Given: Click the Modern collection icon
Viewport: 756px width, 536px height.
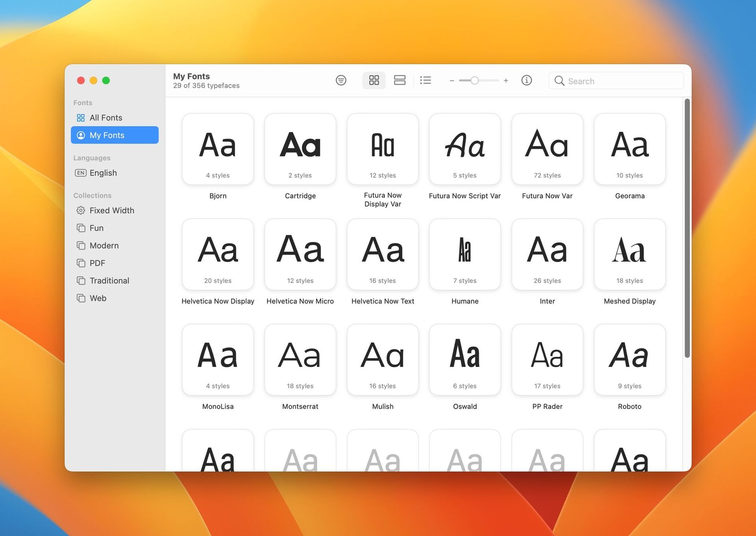Looking at the screenshot, I should tap(81, 246).
